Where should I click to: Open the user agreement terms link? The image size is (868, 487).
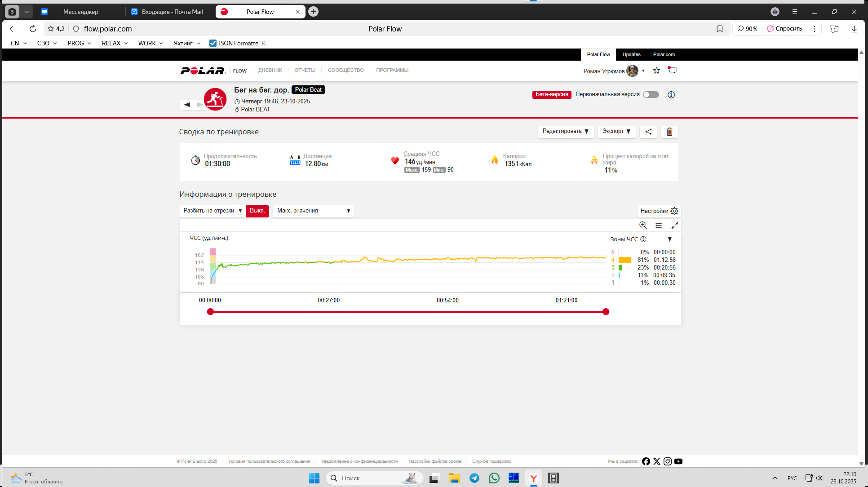coord(269,461)
